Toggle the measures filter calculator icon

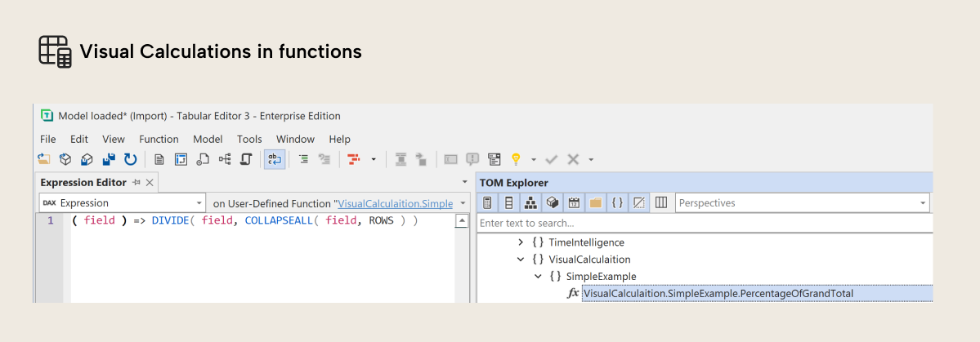coord(488,202)
